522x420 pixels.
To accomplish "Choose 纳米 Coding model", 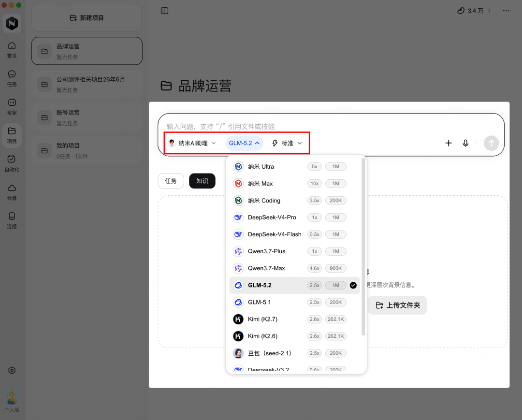I will pyautogui.click(x=294, y=201).
